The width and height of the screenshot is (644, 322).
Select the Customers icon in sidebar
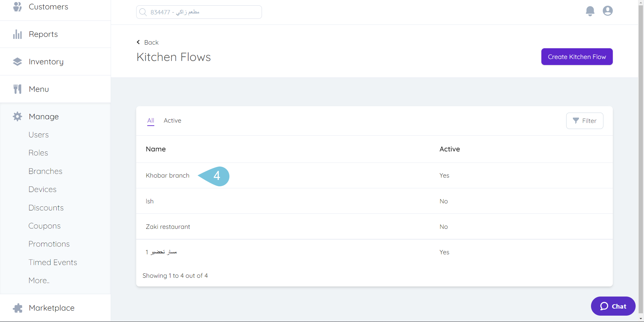(x=17, y=6)
